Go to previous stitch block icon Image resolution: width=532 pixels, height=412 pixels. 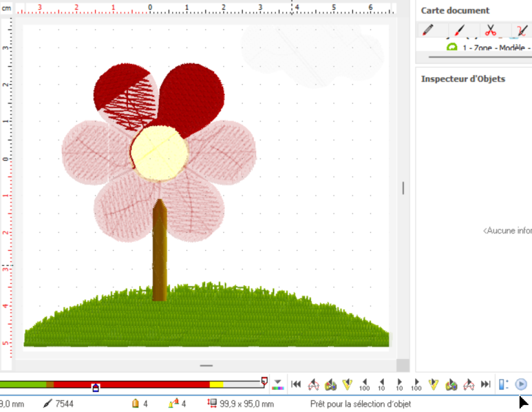pyautogui.click(x=314, y=384)
